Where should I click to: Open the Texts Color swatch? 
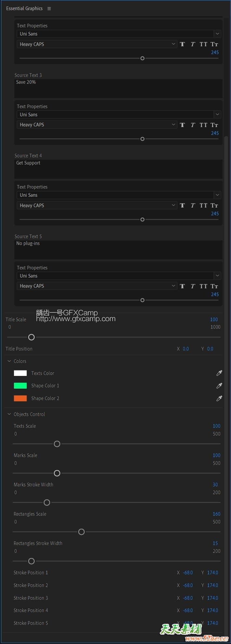point(20,373)
